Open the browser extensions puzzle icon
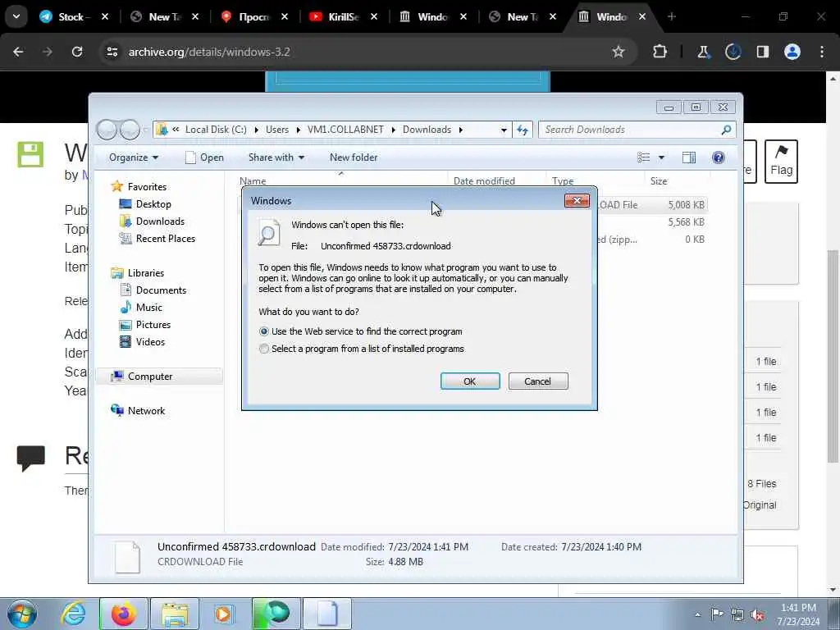 (x=660, y=52)
